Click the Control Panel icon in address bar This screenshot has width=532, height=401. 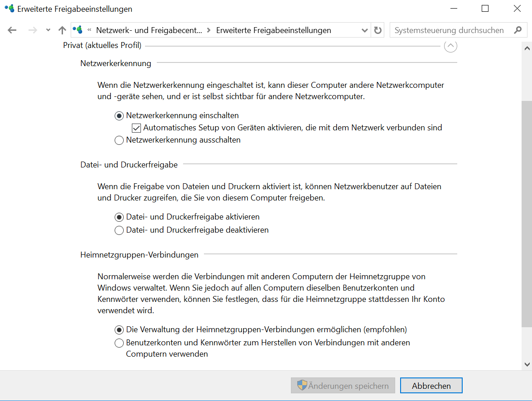click(x=77, y=30)
